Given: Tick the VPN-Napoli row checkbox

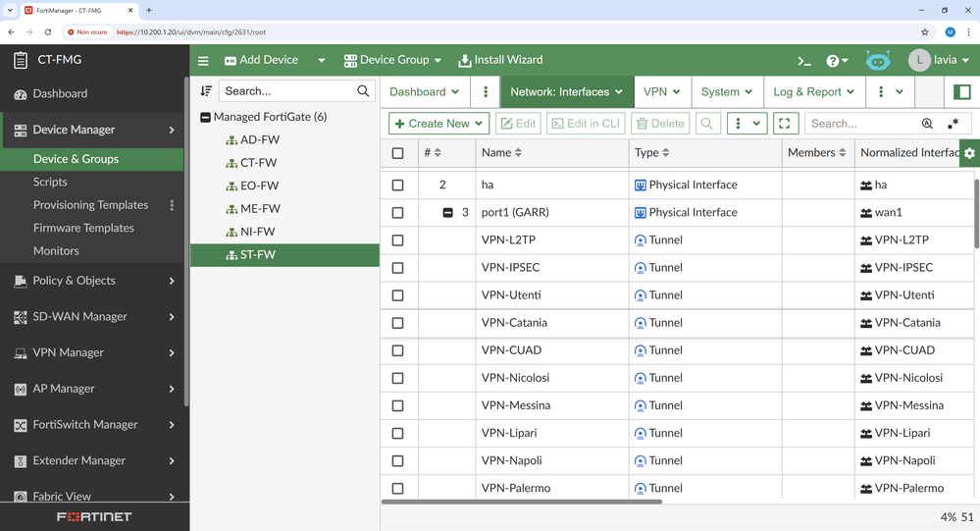Looking at the screenshot, I should pos(397,460).
